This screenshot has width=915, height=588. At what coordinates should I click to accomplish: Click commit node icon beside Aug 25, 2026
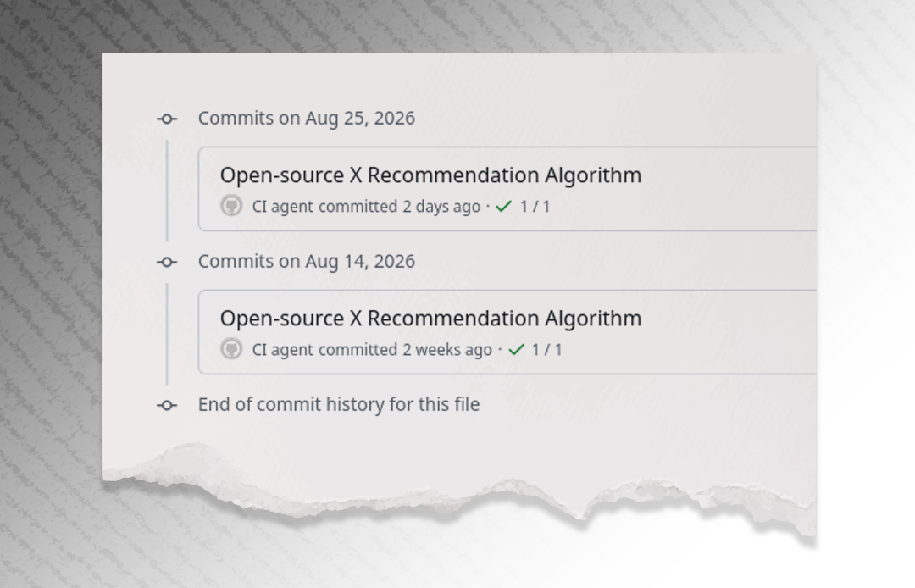(x=167, y=119)
